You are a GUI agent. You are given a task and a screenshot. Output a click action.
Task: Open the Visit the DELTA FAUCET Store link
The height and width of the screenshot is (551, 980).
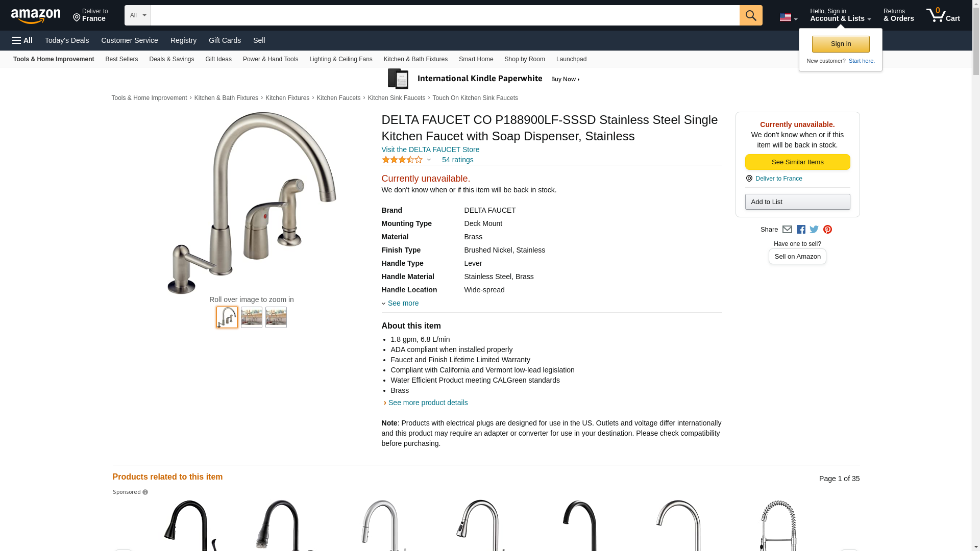430,149
